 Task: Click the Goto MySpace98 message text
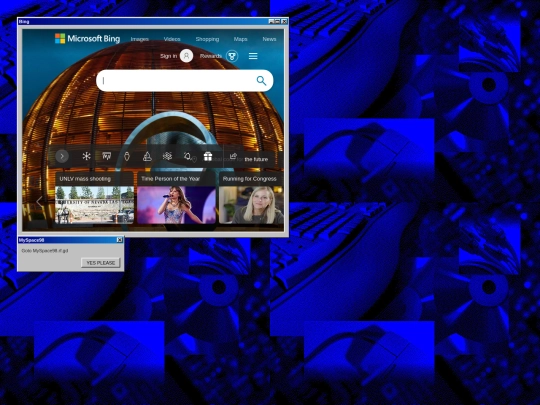(x=45, y=251)
